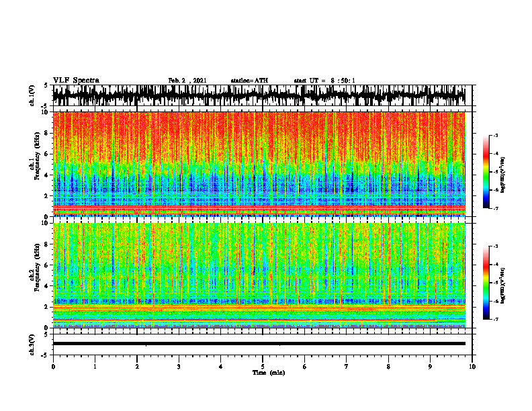Click the time axis tick label '5'

coord(263,367)
